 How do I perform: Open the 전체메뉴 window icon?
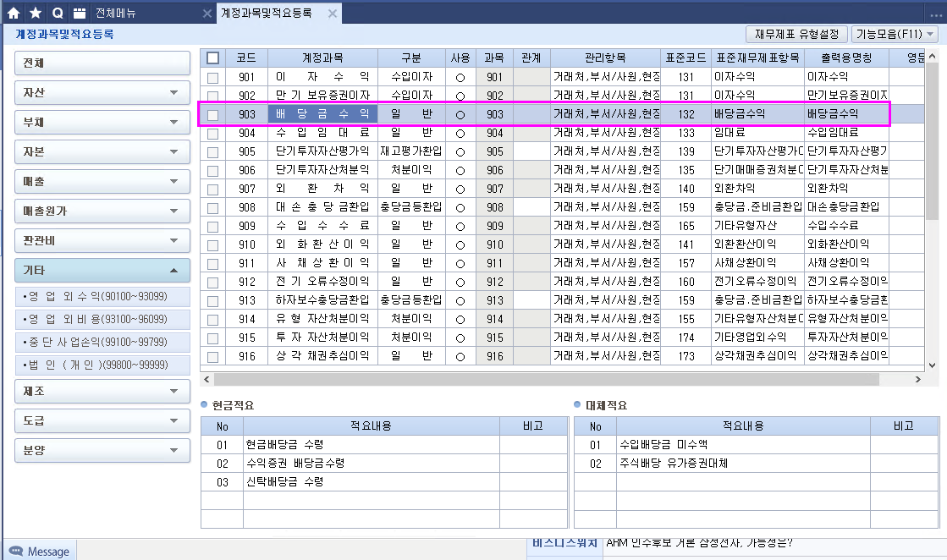coord(79,13)
